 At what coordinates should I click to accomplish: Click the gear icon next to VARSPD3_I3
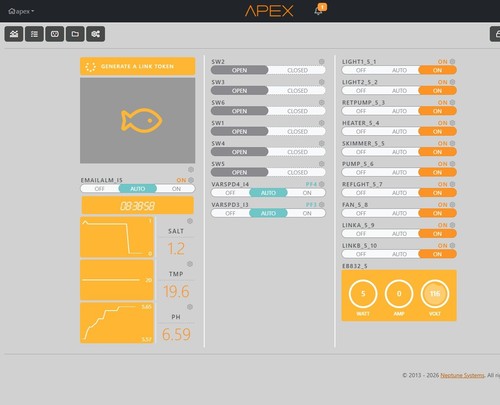tap(322, 205)
